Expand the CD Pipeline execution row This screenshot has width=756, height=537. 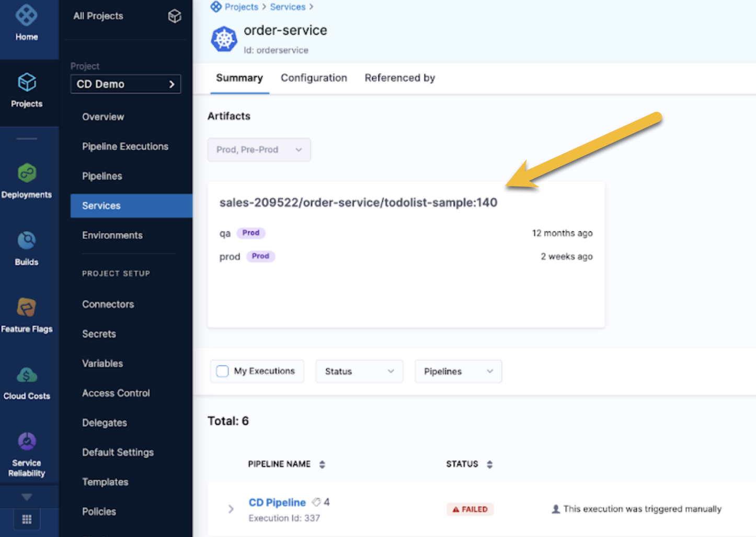(231, 509)
